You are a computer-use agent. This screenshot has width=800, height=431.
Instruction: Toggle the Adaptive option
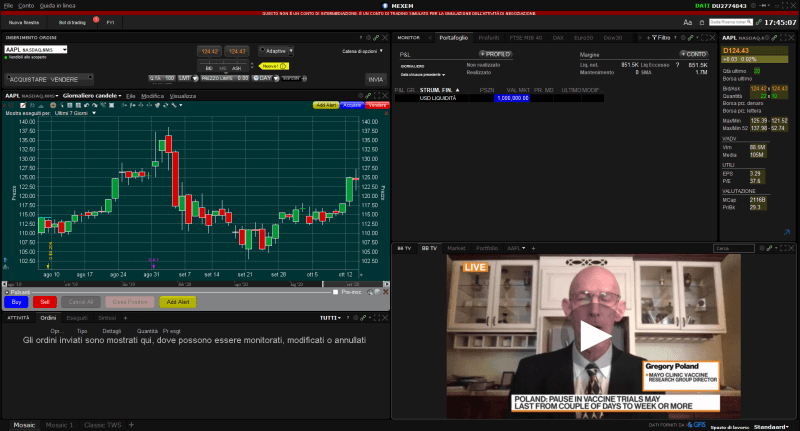[263, 50]
